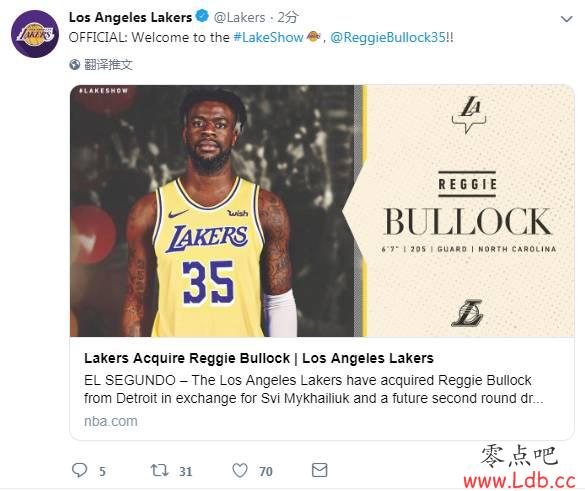Open the reply speech bubble icon
Viewport: 585px width, 491px height.
point(79,470)
